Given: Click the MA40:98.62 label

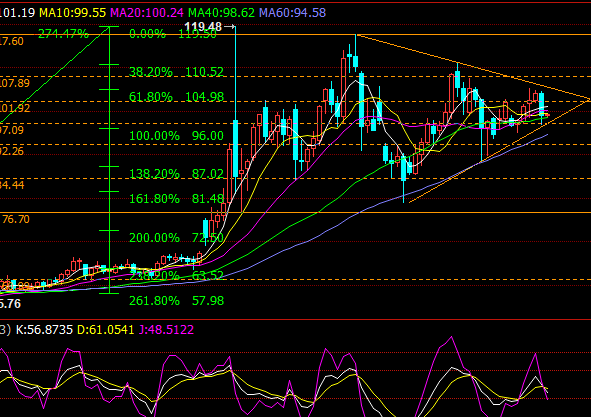Looking at the screenshot, I should click(x=222, y=13).
